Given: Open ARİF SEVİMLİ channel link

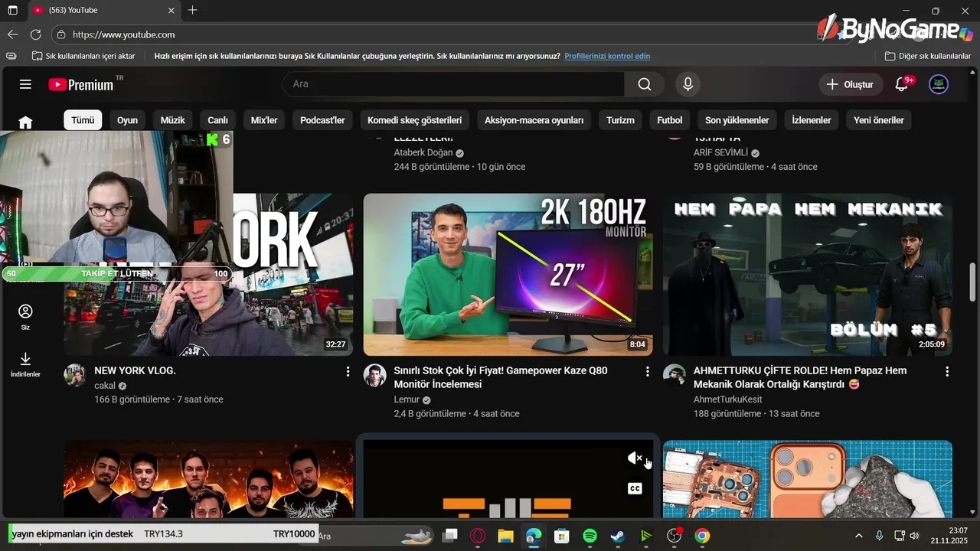Looking at the screenshot, I should [720, 152].
